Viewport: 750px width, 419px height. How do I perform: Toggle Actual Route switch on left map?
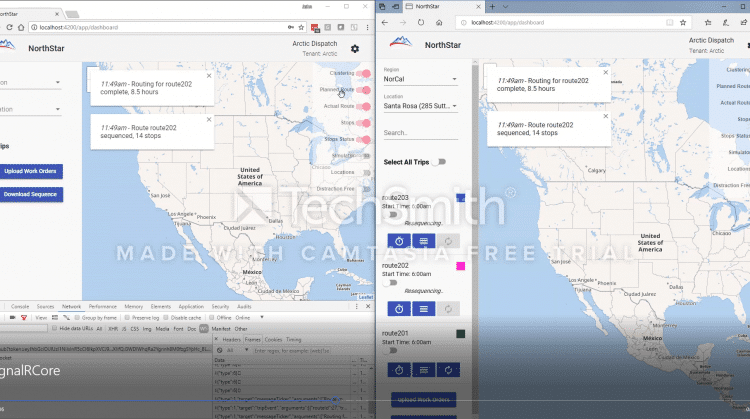coord(366,106)
